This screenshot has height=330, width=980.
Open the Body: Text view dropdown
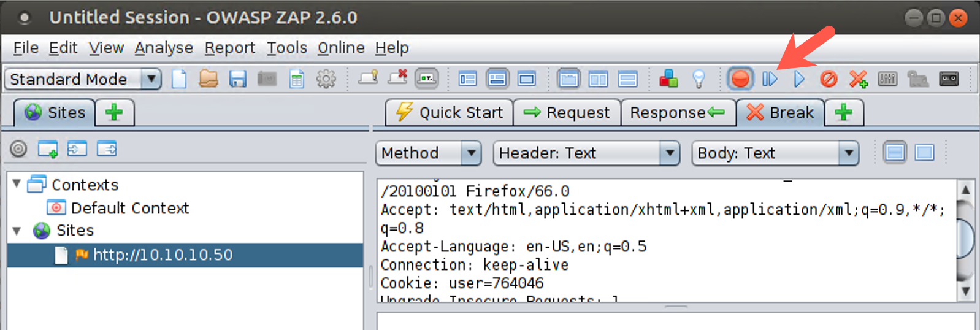tap(775, 153)
